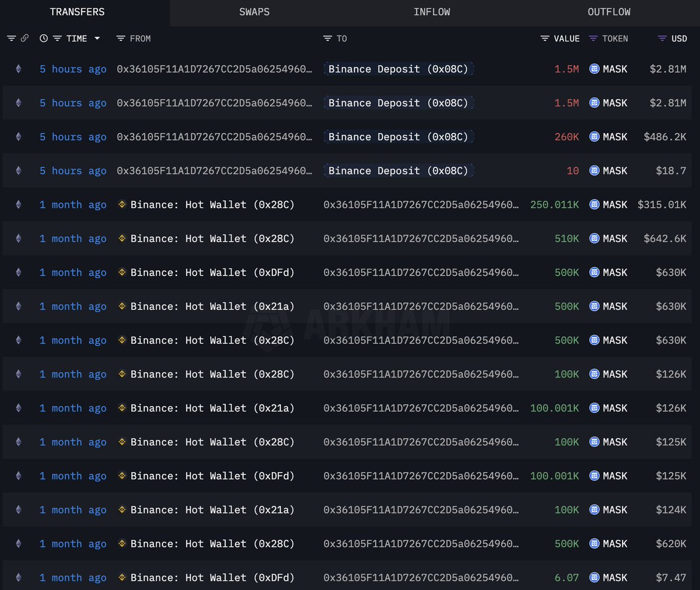Click the $124K USD cell
The image size is (700, 590).
point(671,509)
